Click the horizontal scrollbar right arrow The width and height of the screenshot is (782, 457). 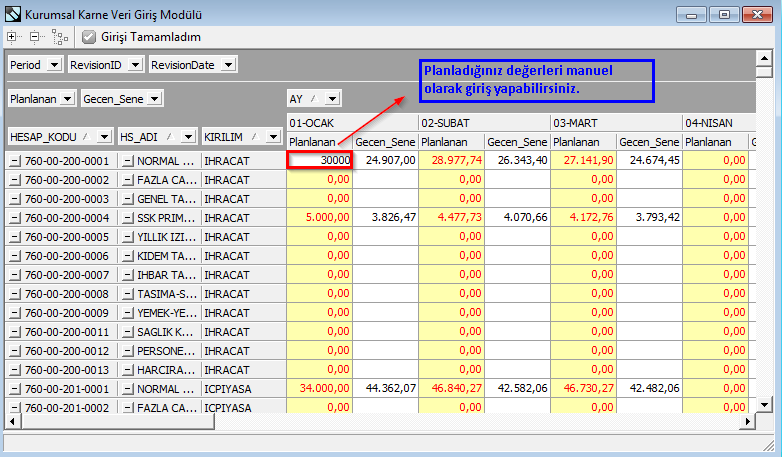pyautogui.click(x=748, y=422)
